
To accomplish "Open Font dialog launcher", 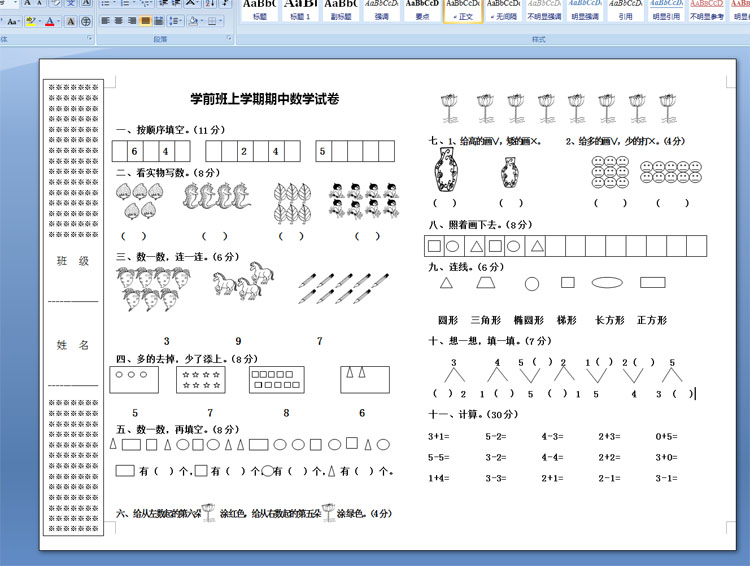I will [89, 38].
